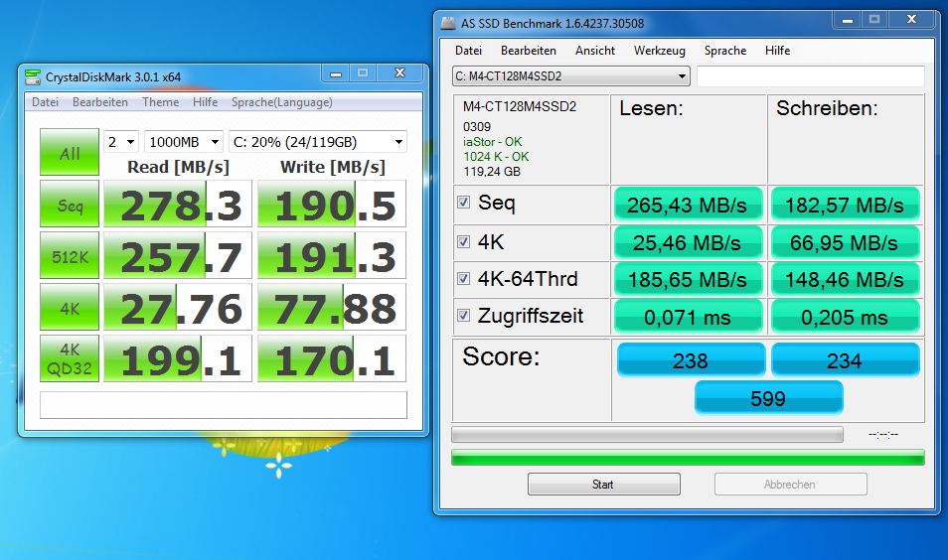Click the Seq read result 278.3

178,204
